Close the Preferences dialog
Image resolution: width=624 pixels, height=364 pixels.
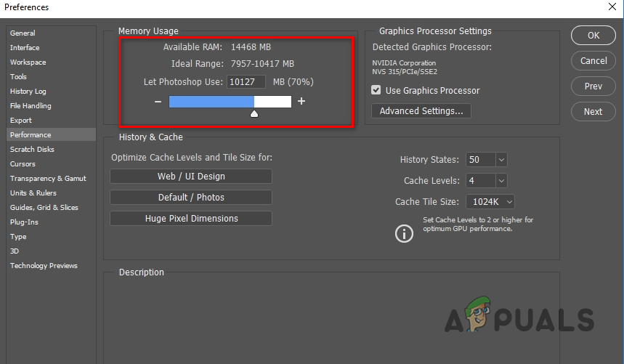click(x=612, y=7)
